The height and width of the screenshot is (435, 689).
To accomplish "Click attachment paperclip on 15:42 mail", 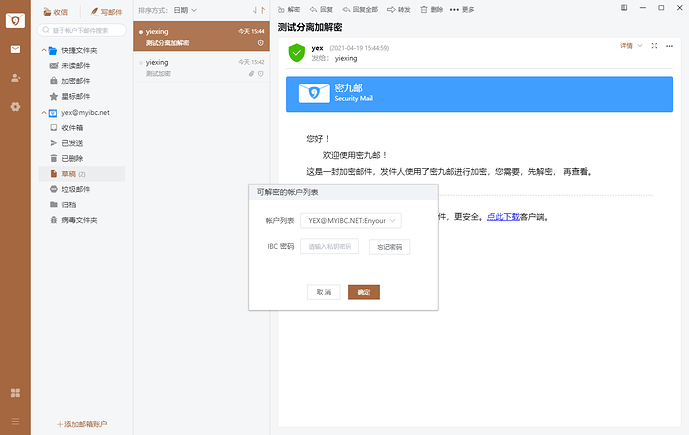I will click(x=251, y=74).
